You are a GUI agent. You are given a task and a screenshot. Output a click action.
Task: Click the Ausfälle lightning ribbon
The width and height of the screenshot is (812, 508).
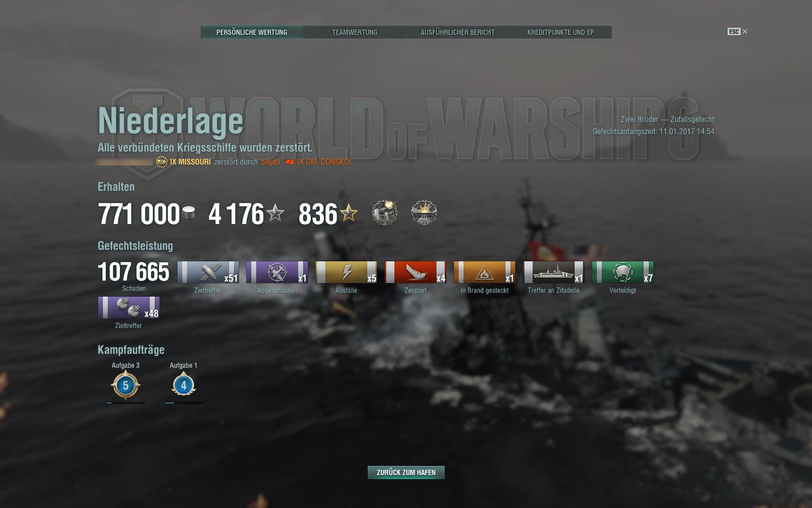pos(346,272)
